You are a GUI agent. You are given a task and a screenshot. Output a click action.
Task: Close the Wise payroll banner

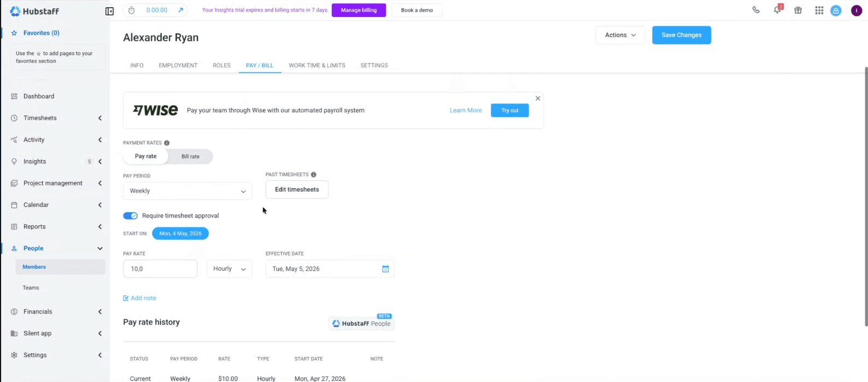click(538, 98)
